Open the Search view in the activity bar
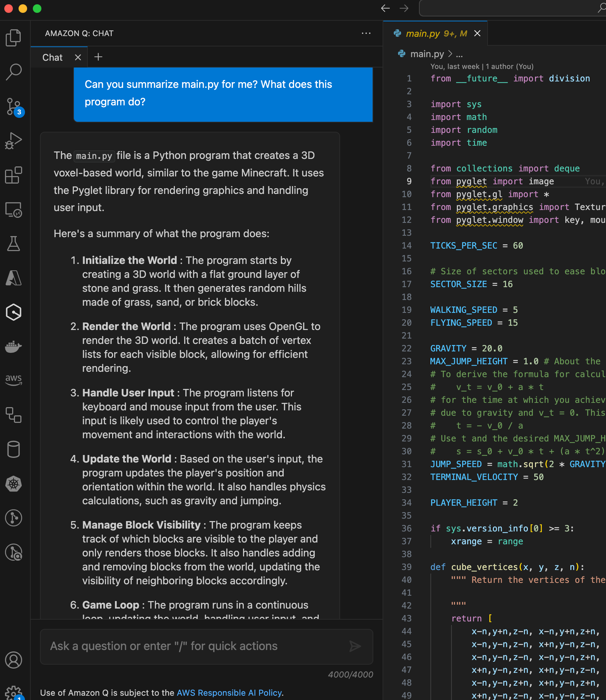This screenshot has width=606, height=700. coord(14,72)
